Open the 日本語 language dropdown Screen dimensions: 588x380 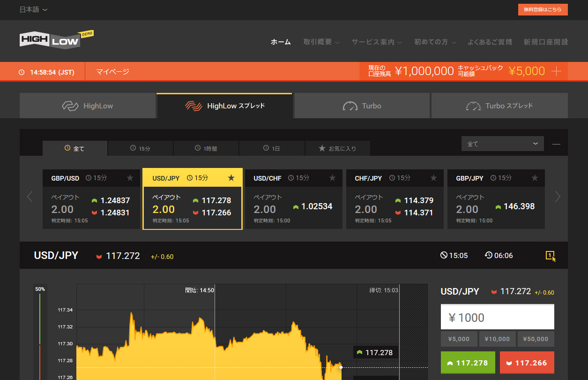tap(33, 9)
